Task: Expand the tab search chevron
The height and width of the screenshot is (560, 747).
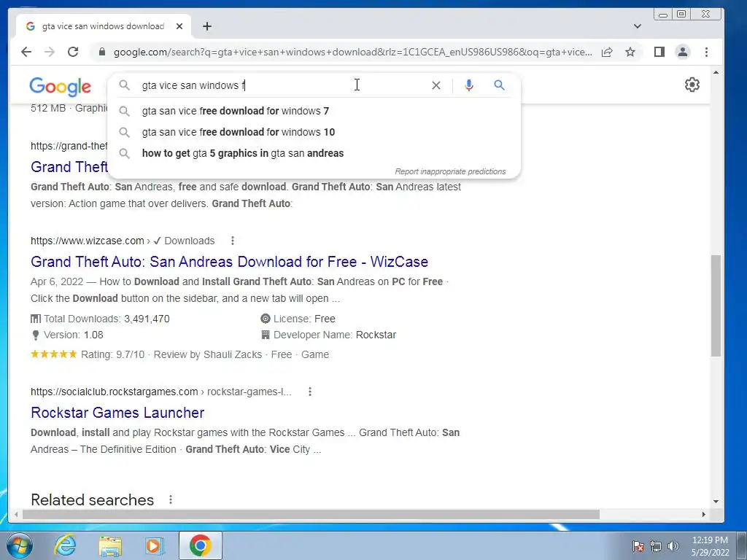Action: point(638,26)
